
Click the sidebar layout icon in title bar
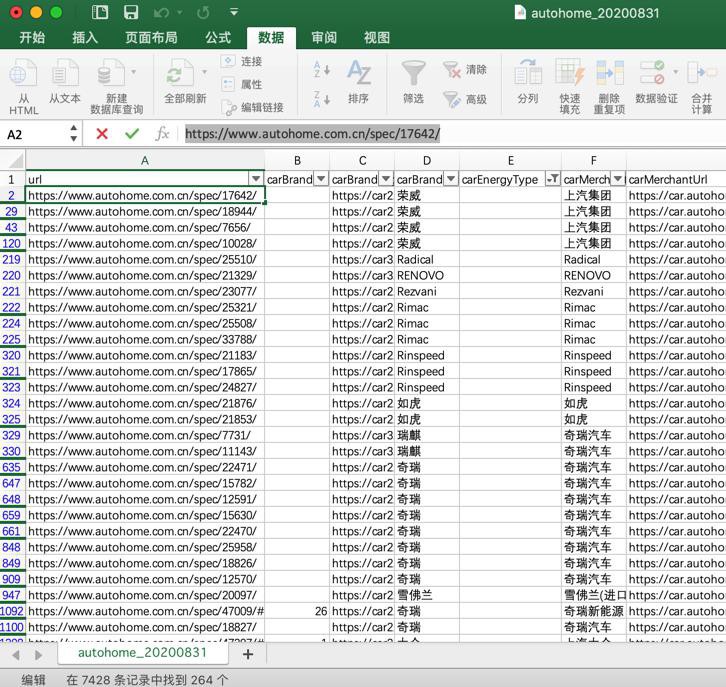click(100, 12)
